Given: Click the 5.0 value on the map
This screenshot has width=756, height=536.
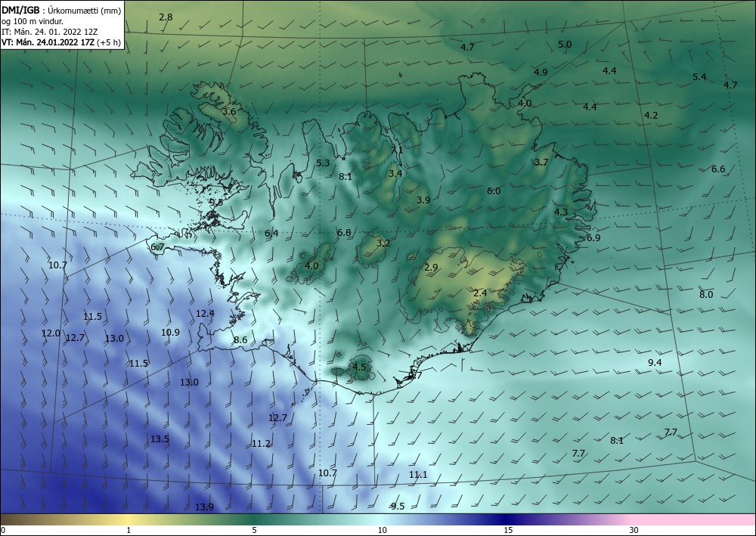Looking at the screenshot, I should 565,45.
